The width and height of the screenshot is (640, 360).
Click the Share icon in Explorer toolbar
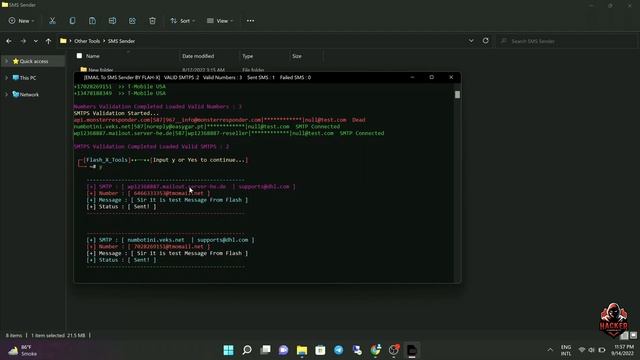[132, 21]
